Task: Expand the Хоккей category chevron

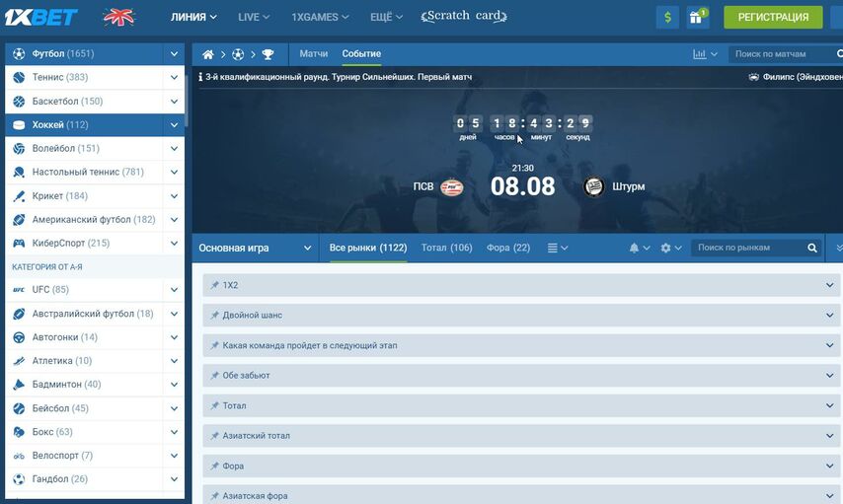Action: 174,124
